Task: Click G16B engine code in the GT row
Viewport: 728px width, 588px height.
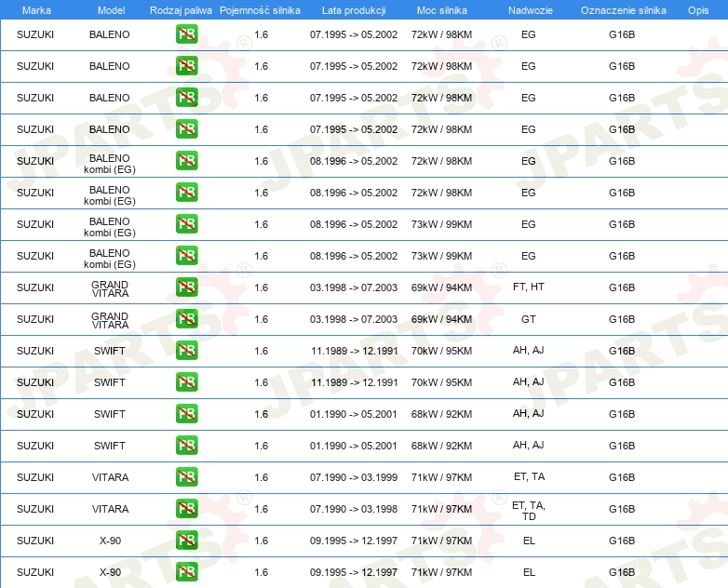Action: (622, 319)
